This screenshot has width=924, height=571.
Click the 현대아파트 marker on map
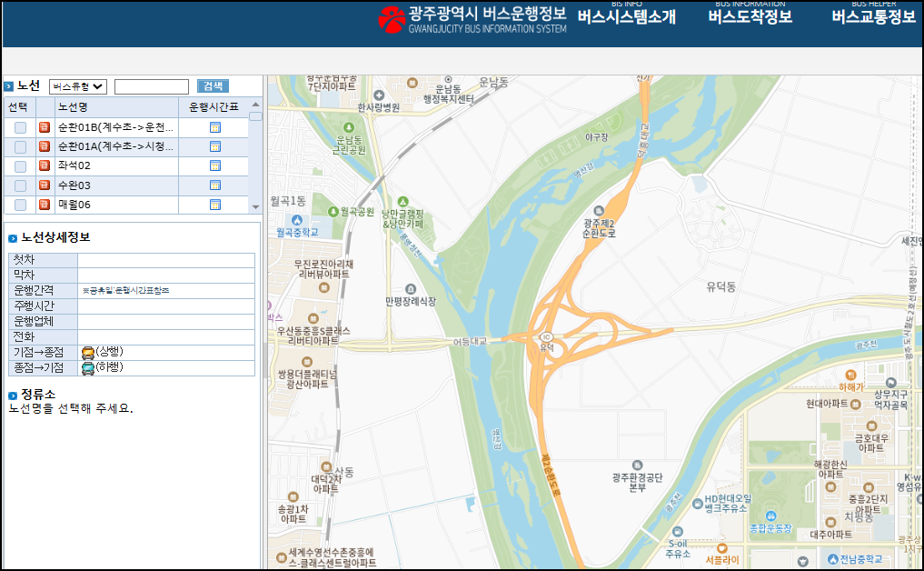pos(856,404)
